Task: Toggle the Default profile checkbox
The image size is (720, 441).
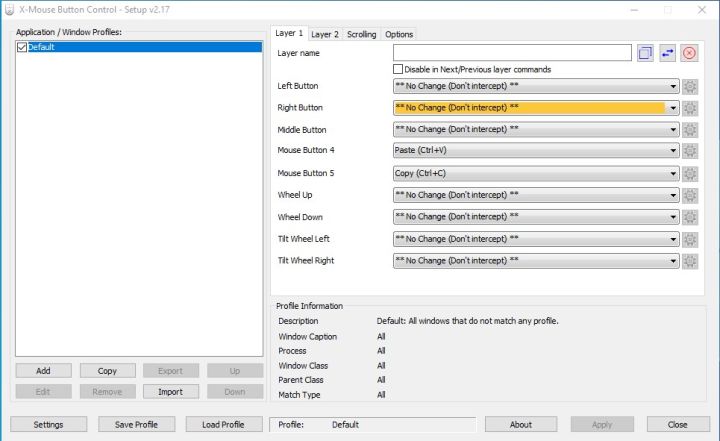Action: [x=22, y=47]
